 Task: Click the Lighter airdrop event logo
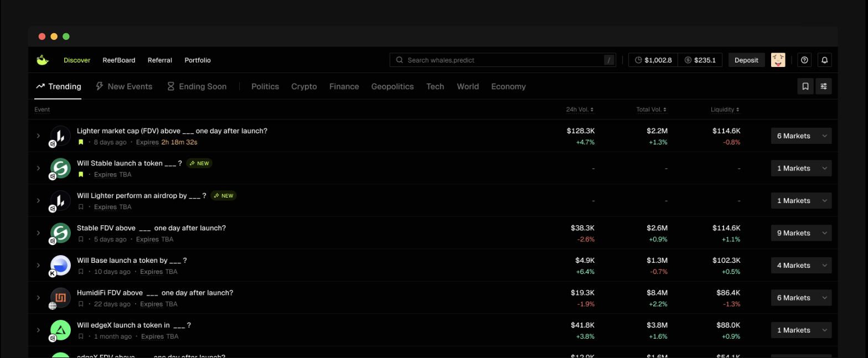tap(60, 201)
